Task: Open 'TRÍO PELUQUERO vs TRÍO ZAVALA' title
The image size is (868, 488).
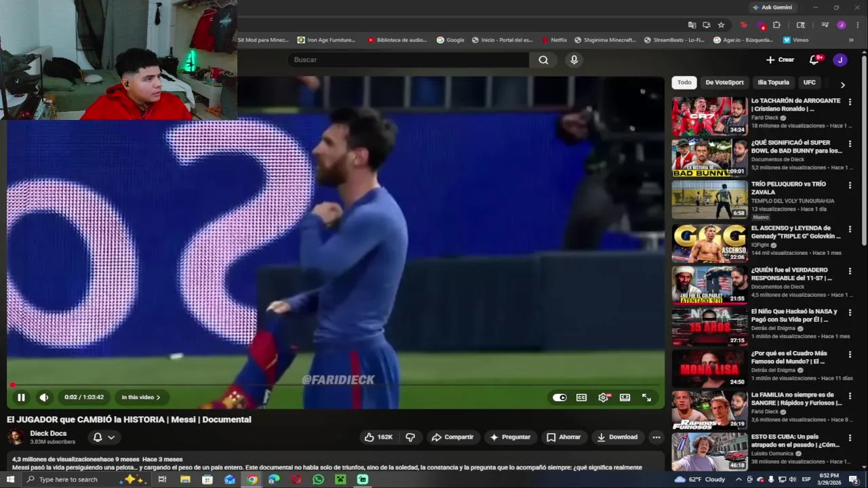Action: 788,188
